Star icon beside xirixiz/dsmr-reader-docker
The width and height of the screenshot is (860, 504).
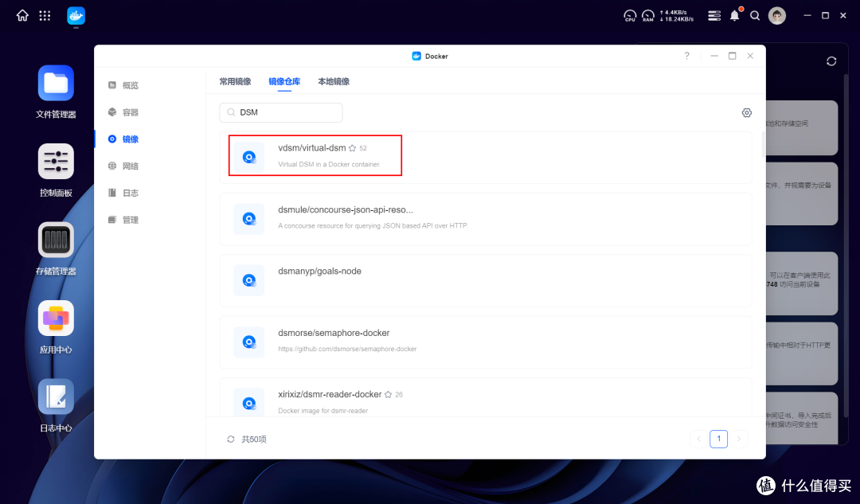point(389,394)
